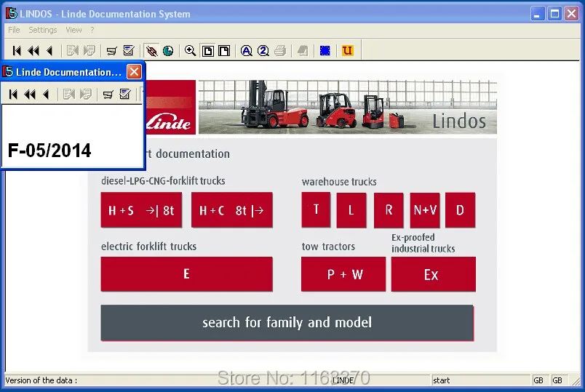Open the View menu
This screenshot has height=392, width=585.
pos(73,30)
